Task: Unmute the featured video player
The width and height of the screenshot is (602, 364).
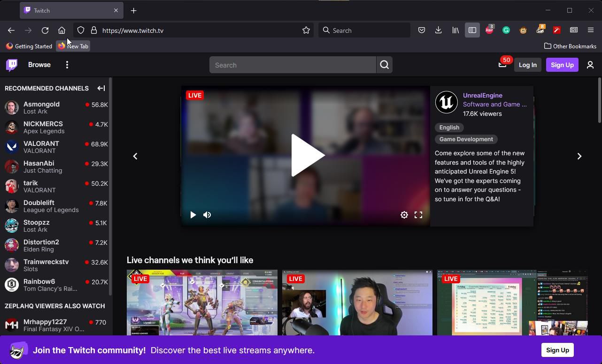Action: [x=207, y=215]
